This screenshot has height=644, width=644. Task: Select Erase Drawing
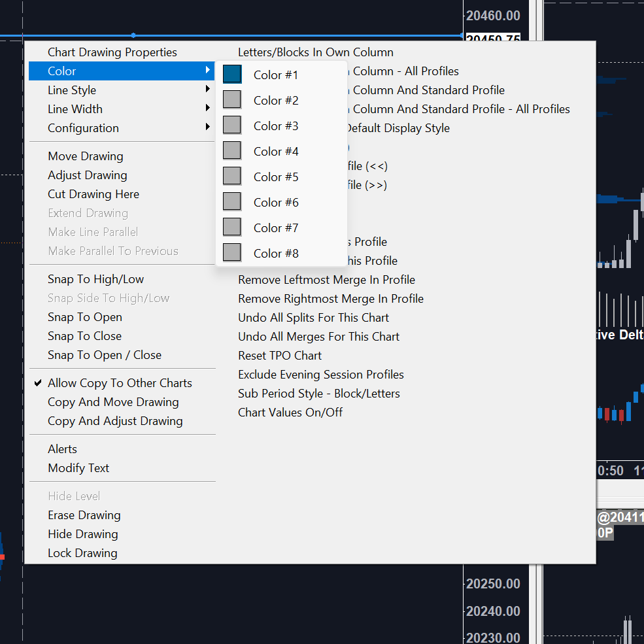pos(84,515)
